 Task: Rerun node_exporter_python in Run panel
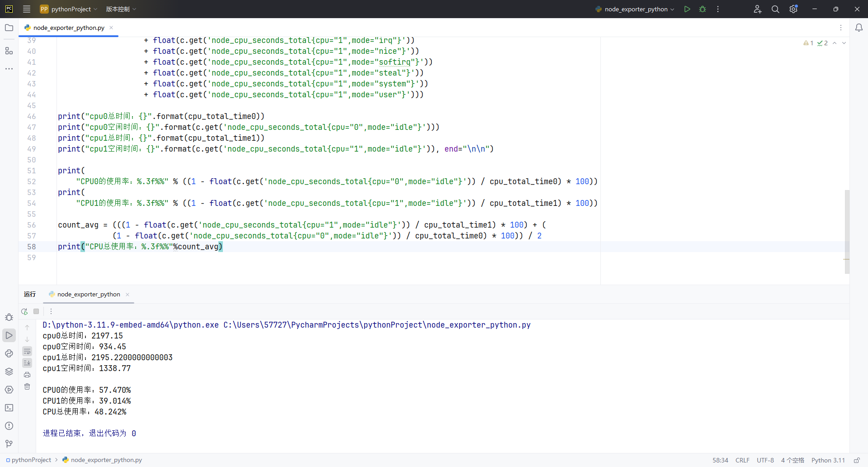point(24,311)
